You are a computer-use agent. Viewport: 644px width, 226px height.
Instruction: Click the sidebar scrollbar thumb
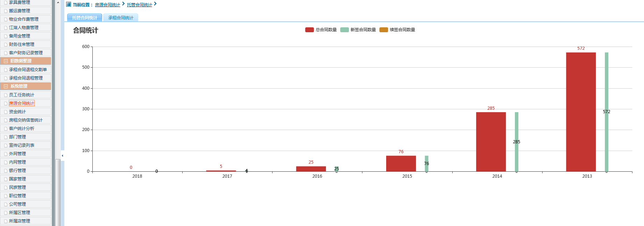tap(58, 192)
